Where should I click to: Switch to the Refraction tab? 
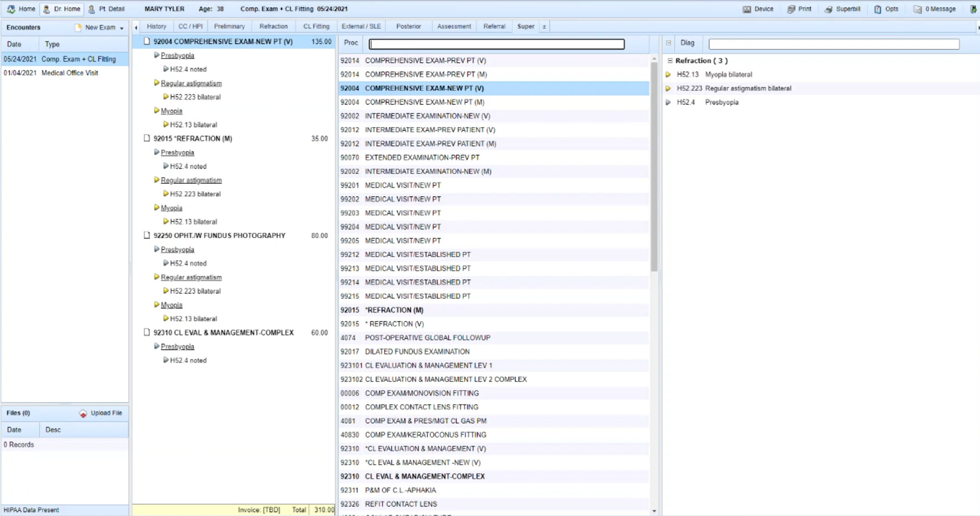273,26
